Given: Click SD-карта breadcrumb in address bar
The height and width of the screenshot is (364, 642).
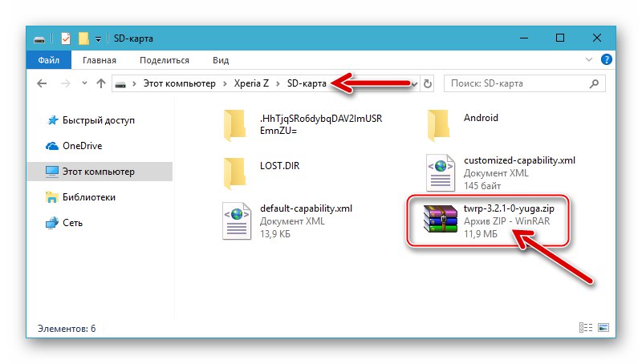Looking at the screenshot, I should [x=307, y=83].
